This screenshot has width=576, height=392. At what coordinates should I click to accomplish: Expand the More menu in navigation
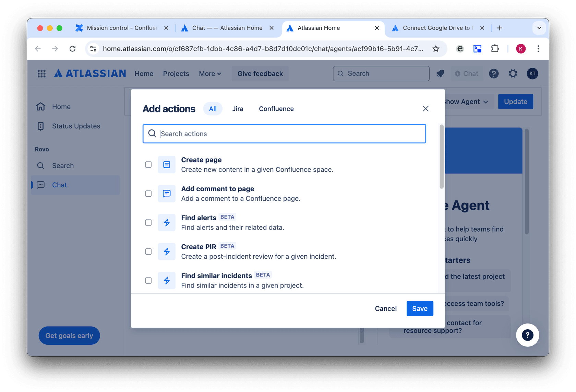click(x=210, y=74)
